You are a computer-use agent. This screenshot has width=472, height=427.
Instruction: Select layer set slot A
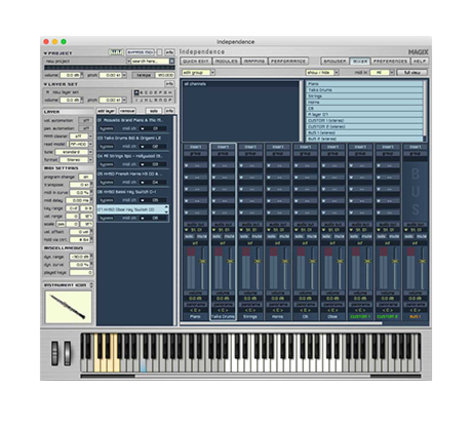point(136,92)
